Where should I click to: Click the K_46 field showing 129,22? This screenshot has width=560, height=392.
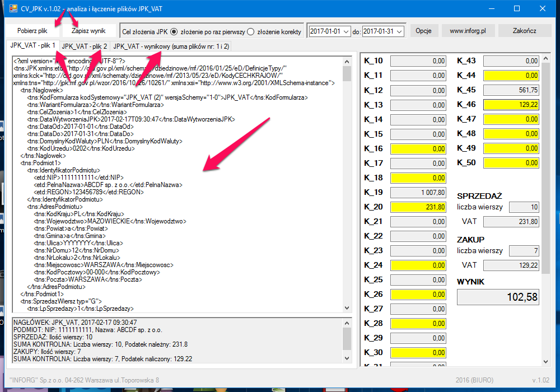tap(511, 105)
